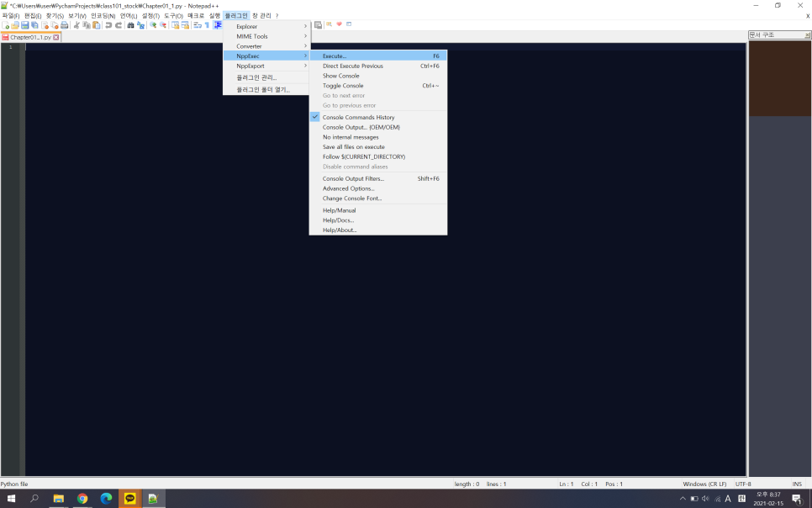Collapse the NppExec submenu entry
Image resolution: width=812 pixels, height=508 pixels.
[266, 56]
